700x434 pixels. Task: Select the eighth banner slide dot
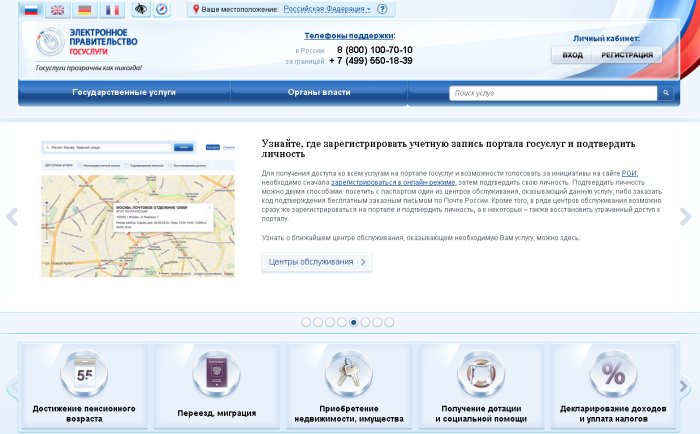[x=389, y=322]
